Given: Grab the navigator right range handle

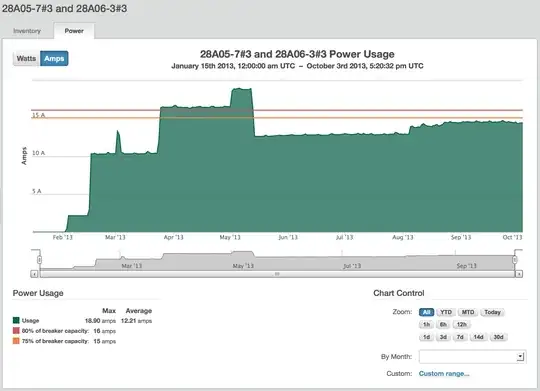Looking at the screenshot, I should point(515,259).
